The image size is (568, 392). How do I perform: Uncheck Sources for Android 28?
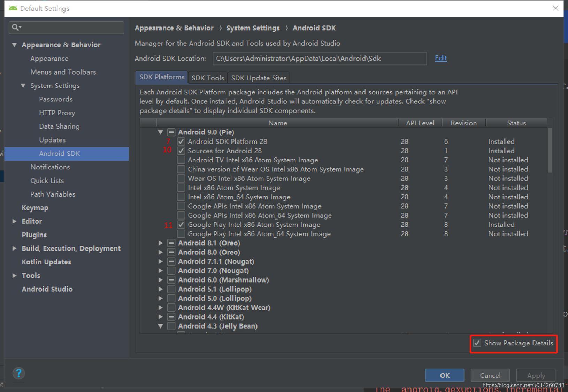[181, 151]
